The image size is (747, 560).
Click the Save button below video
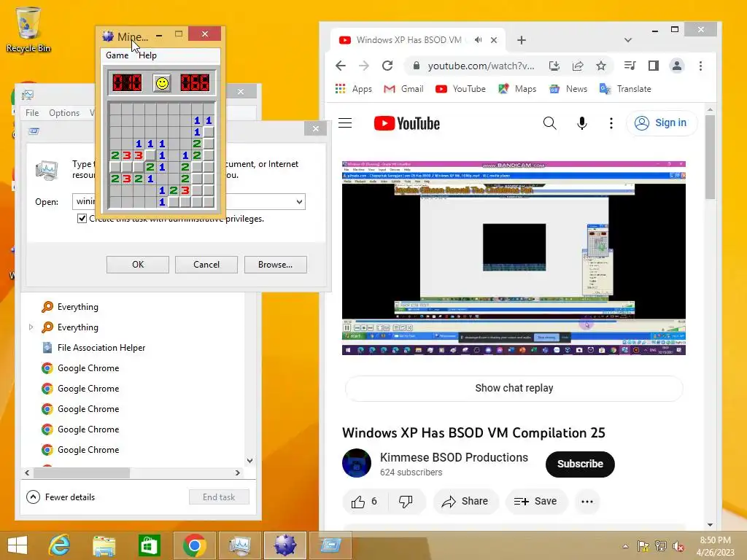tap(536, 502)
